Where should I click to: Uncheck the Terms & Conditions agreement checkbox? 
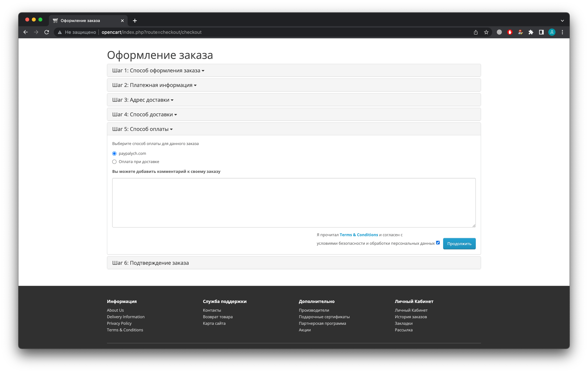click(x=438, y=243)
